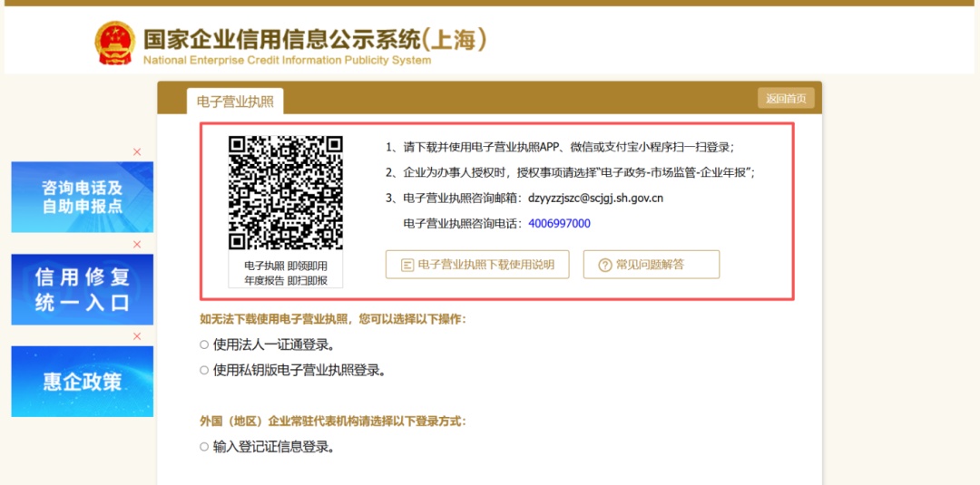This screenshot has width=980, height=485.
Task: Close the 惠企政策 banner
Action: [137, 336]
